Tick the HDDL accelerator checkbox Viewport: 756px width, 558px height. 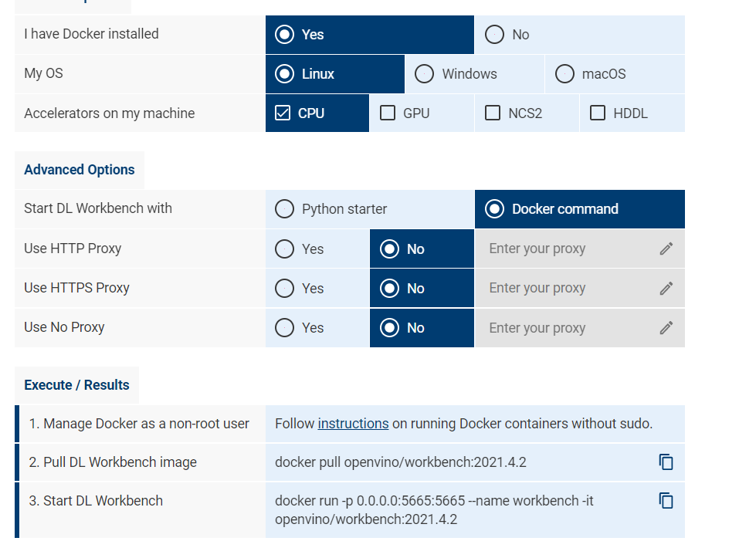tap(598, 113)
